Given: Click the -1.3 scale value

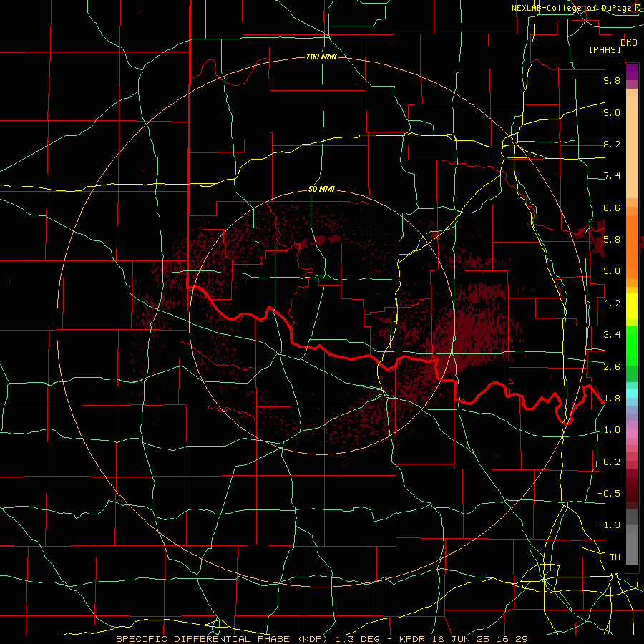Looking at the screenshot, I should pyautogui.click(x=609, y=525).
